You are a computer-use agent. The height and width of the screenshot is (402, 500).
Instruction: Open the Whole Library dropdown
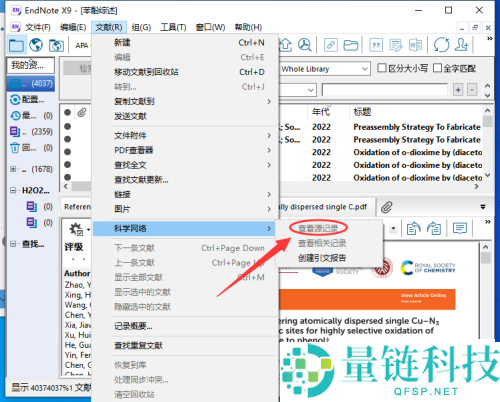pos(325,69)
